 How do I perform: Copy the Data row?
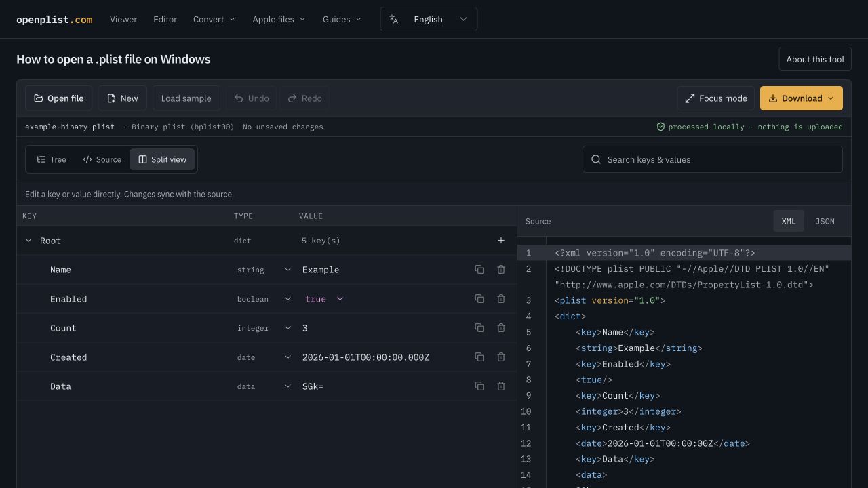tap(479, 386)
